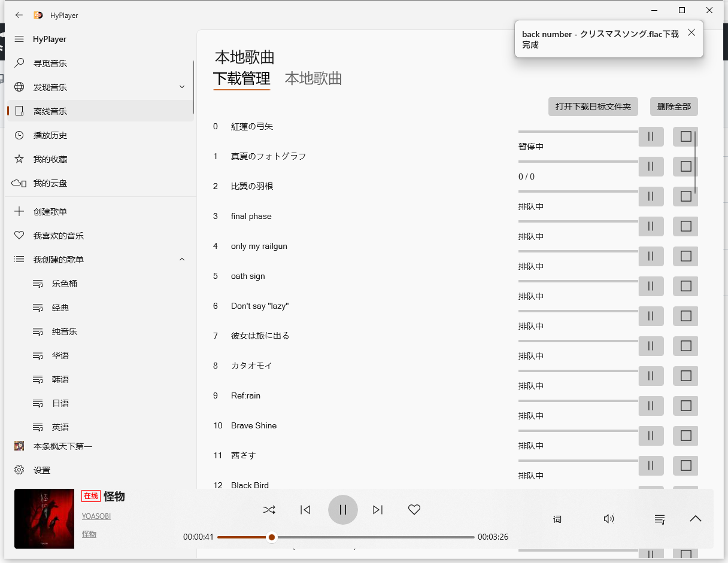
Task: Click the 创建歌单 plus icon
Action: (19, 211)
